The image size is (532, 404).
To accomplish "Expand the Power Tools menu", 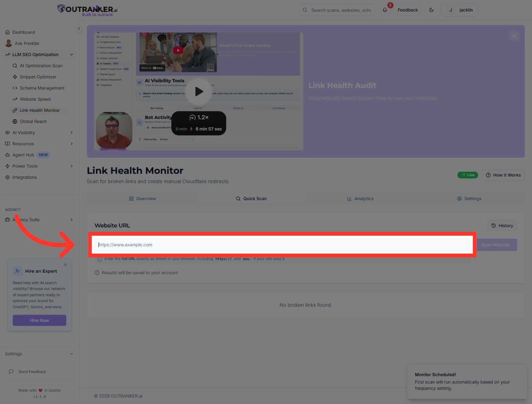I will 40,166.
